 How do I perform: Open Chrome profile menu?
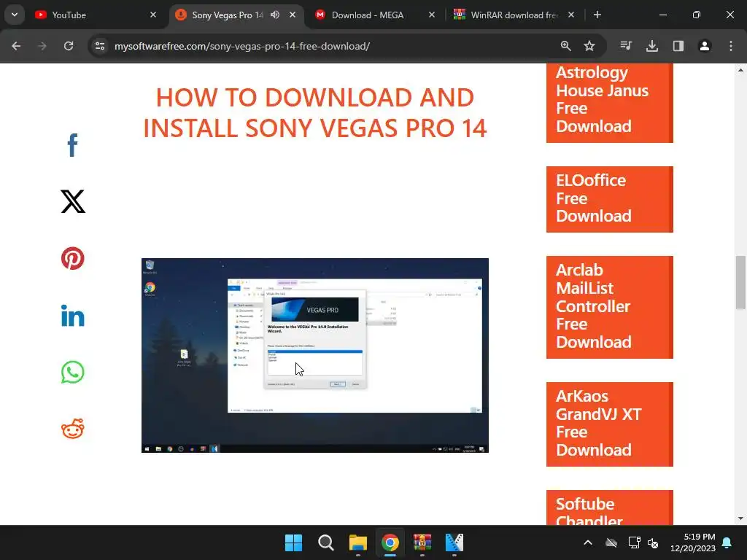[x=705, y=46]
